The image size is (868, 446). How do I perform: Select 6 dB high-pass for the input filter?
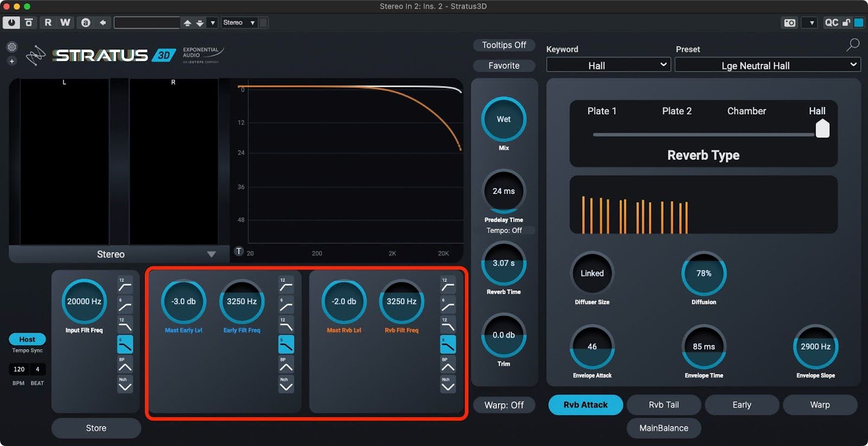[x=125, y=305]
